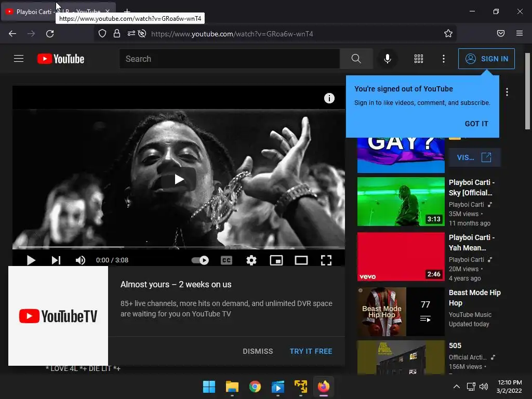Reload the current page
This screenshot has height=399, width=532.
coord(50,34)
